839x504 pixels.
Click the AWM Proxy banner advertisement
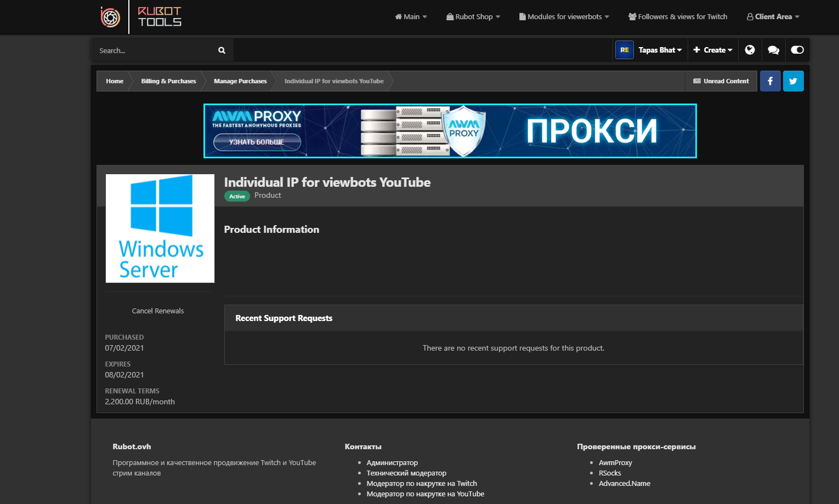click(x=450, y=131)
